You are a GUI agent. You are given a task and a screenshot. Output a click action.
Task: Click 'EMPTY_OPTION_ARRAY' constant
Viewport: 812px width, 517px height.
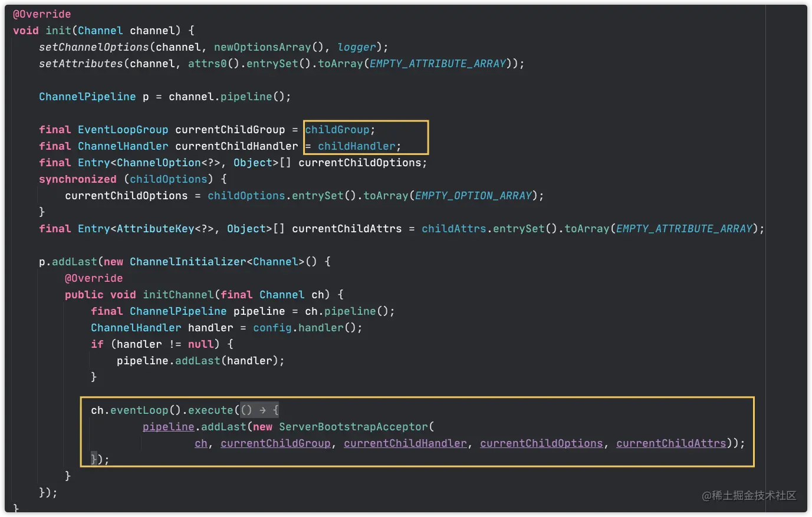tap(474, 196)
